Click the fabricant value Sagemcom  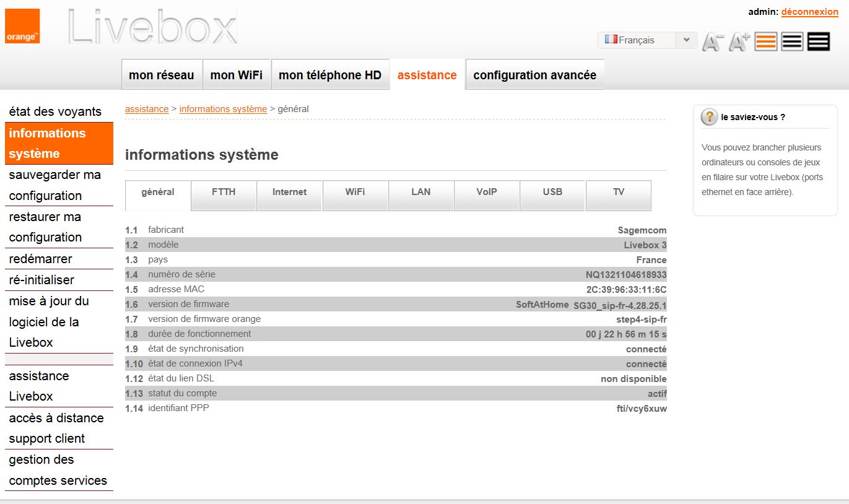pos(642,230)
